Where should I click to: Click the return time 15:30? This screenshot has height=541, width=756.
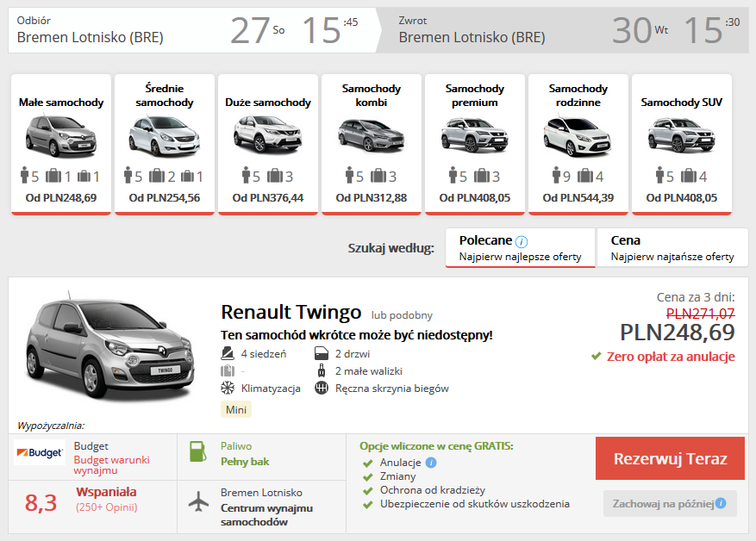(x=712, y=30)
